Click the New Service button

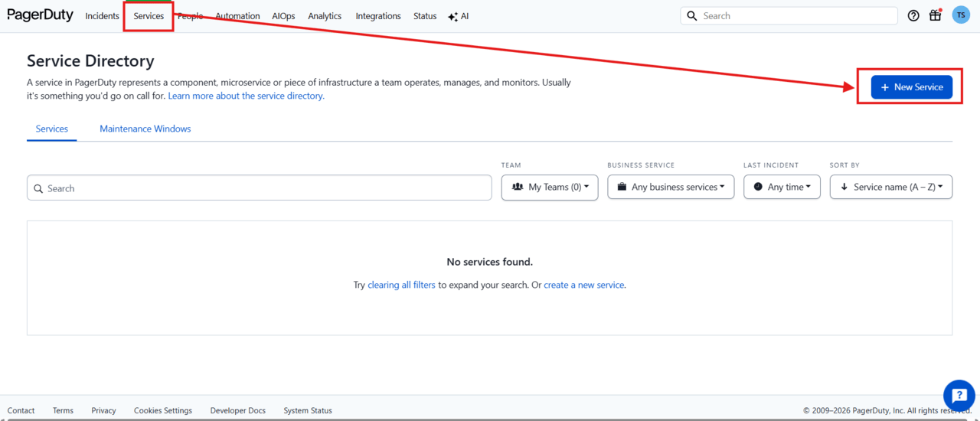[911, 87]
